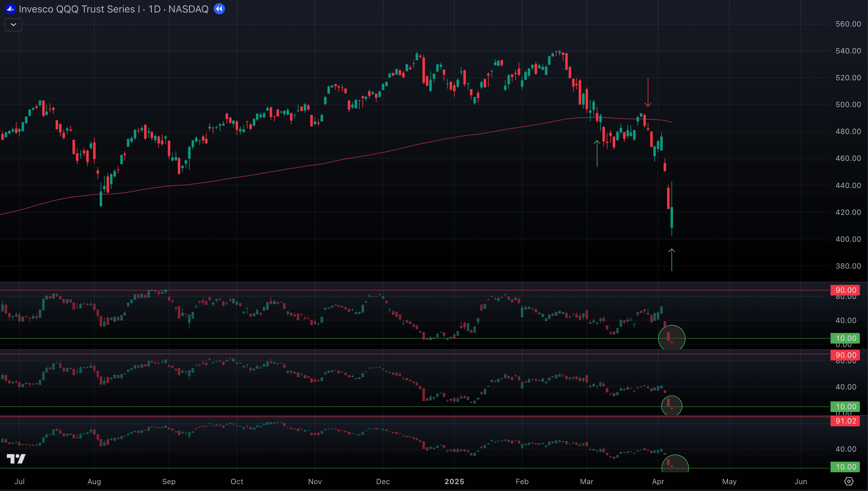The width and height of the screenshot is (868, 491).
Task: Expand the indicator legend chevron
Action: (x=13, y=25)
